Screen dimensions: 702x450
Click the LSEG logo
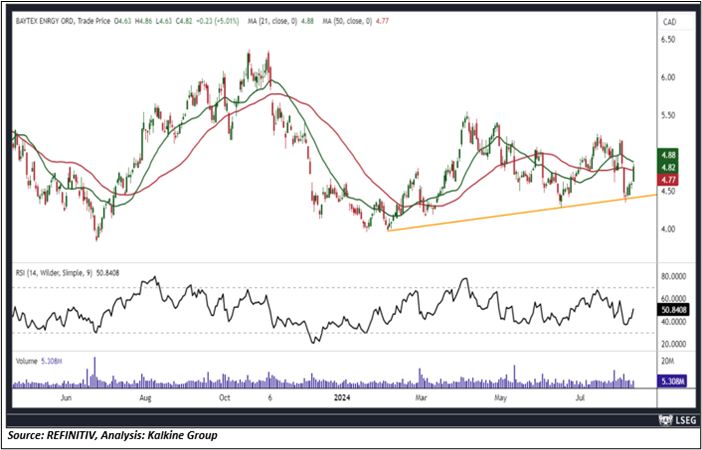(x=678, y=420)
